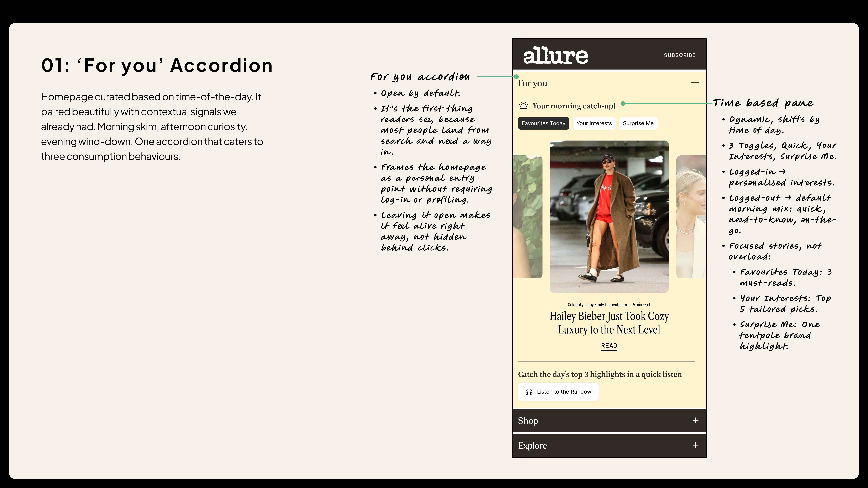Open the Celebrity category link
The height and width of the screenshot is (488, 868).
click(x=576, y=305)
